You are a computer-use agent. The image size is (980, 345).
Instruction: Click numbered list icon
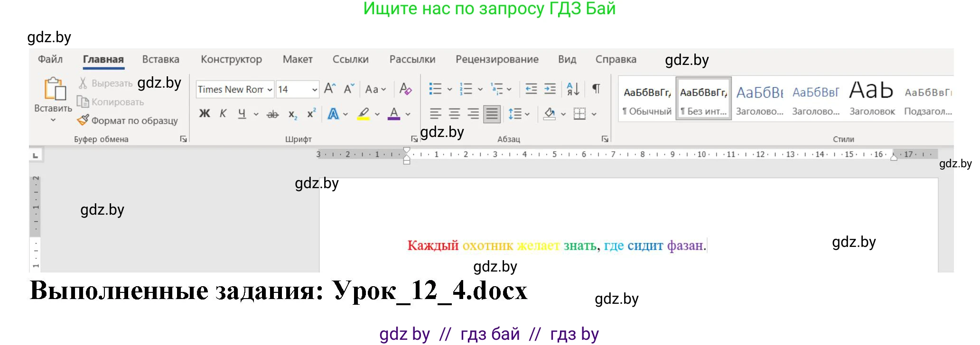(x=466, y=89)
